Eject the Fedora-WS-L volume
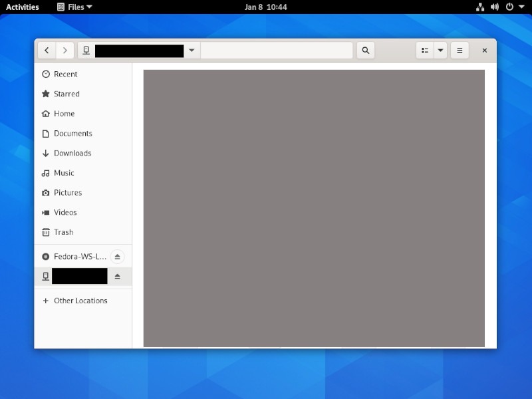532x399 pixels. [118, 257]
